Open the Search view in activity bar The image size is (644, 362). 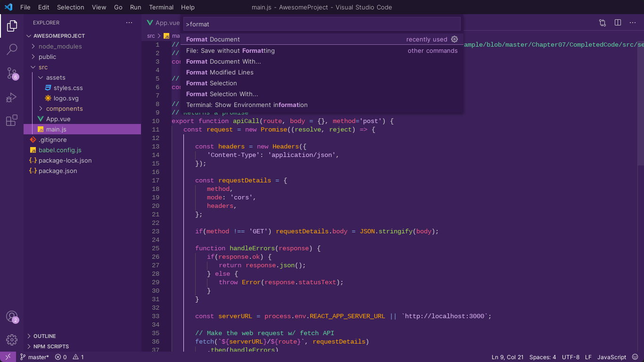[12, 49]
